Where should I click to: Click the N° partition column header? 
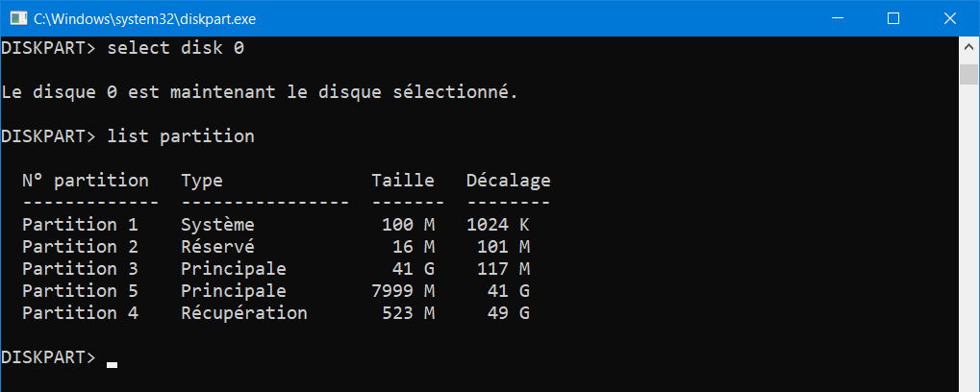pyautogui.click(x=86, y=181)
